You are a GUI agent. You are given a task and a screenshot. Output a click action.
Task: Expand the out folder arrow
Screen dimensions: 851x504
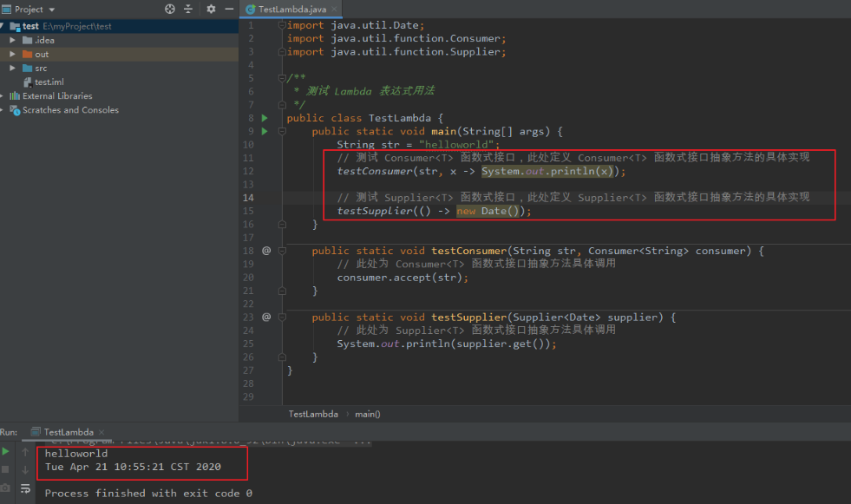point(12,55)
